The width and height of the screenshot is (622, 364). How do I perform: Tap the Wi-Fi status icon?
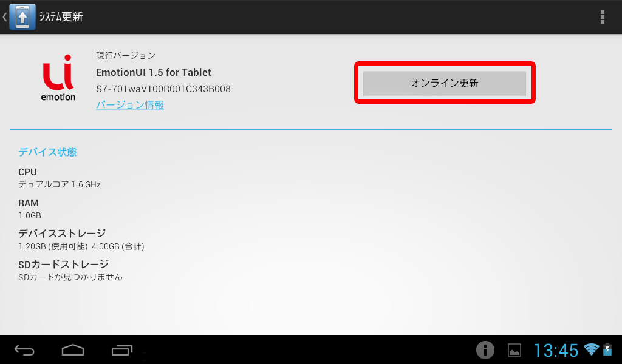coord(591,349)
